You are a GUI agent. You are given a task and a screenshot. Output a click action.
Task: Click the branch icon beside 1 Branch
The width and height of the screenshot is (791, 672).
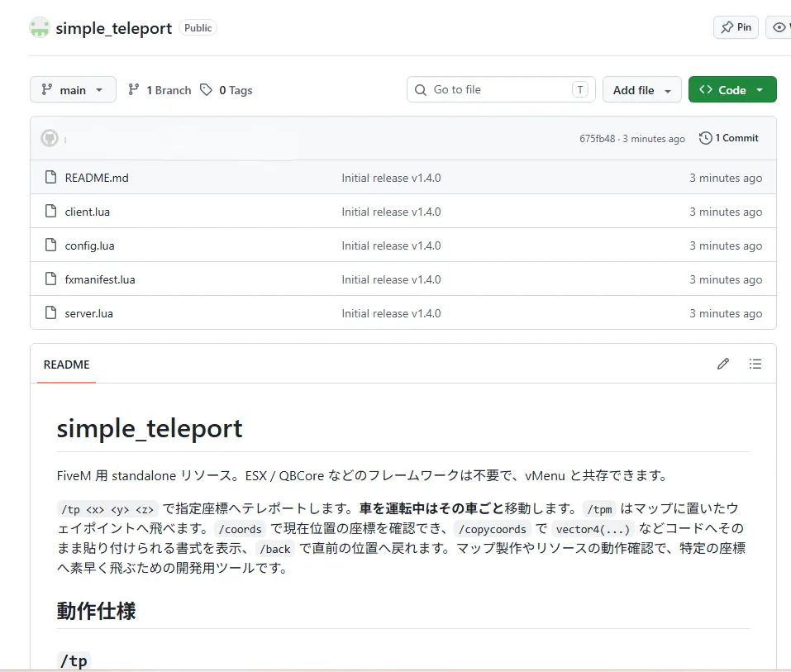point(133,90)
